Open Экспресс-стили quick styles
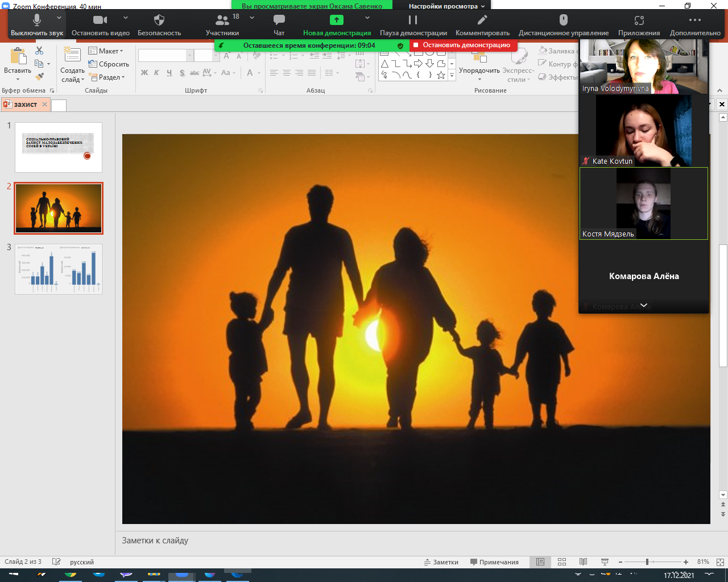Screen dimensions: 728x582 tap(518, 65)
